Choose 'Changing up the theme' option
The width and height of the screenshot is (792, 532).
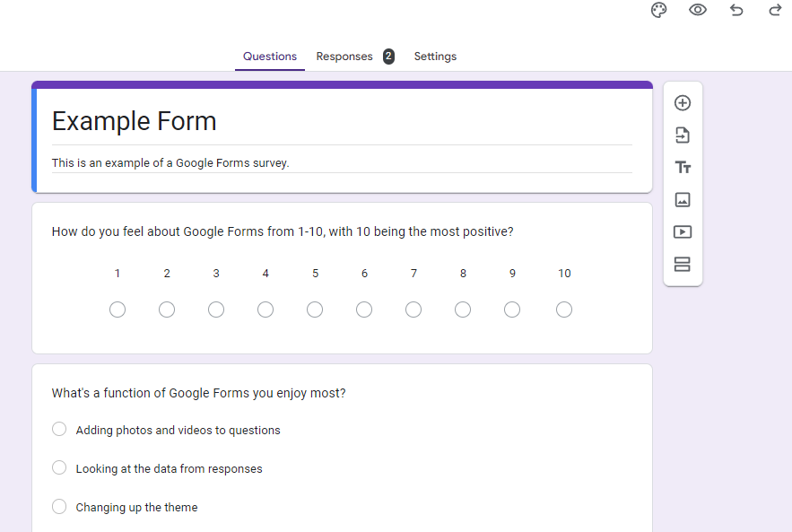[x=59, y=507]
